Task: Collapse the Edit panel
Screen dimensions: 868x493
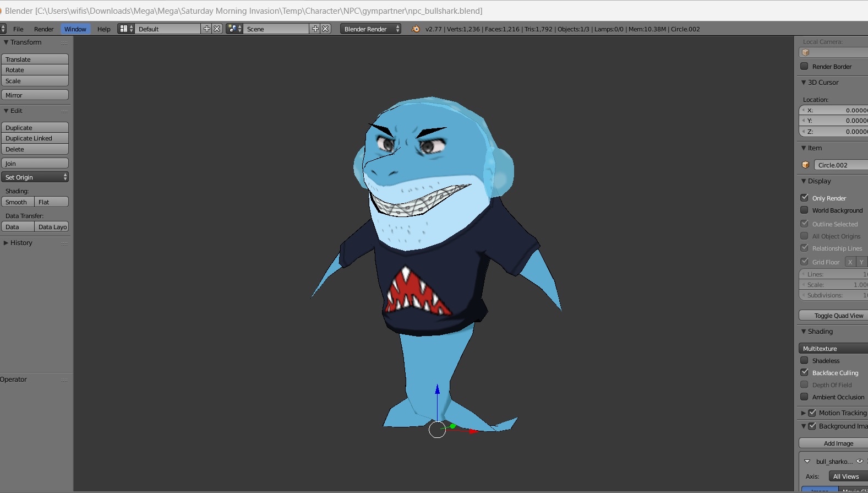Action: point(6,111)
